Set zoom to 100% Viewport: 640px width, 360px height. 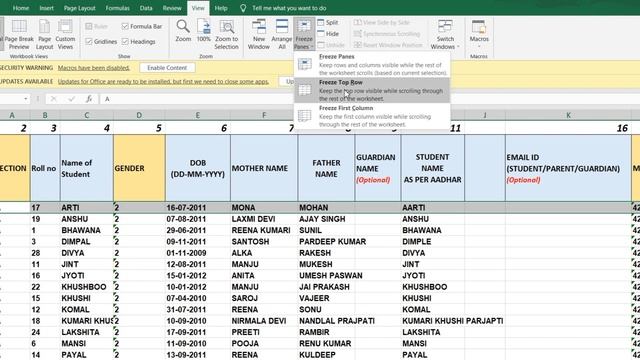[x=203, y=31]
